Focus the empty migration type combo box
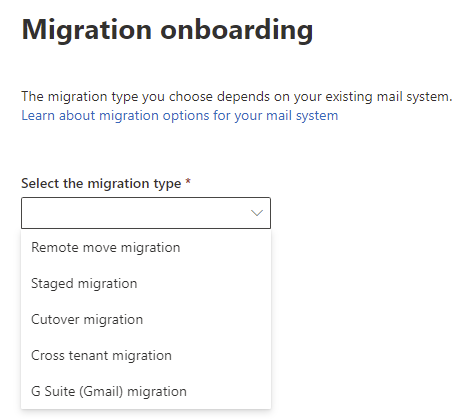Image resolution: width=461 pixels, height=419 pixels. pos(146,213)
